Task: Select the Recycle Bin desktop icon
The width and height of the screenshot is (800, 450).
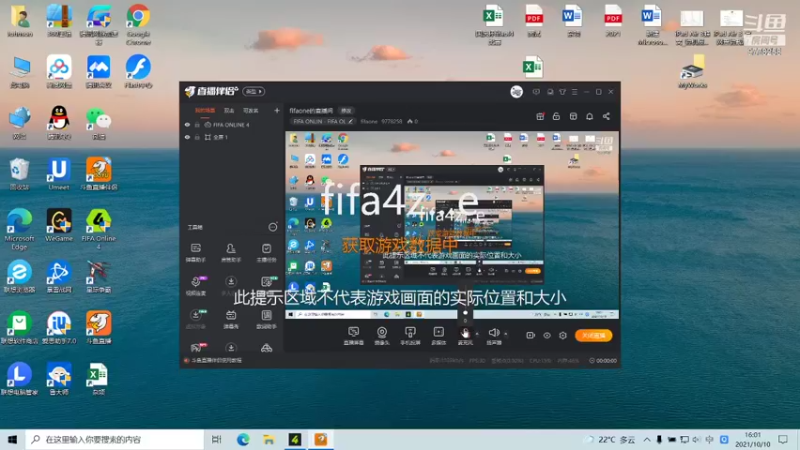Action: click(19, 174)
